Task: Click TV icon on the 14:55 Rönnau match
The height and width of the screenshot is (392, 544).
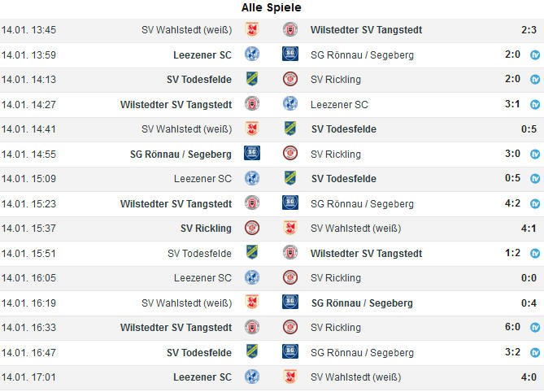Action: pos(535,154)
